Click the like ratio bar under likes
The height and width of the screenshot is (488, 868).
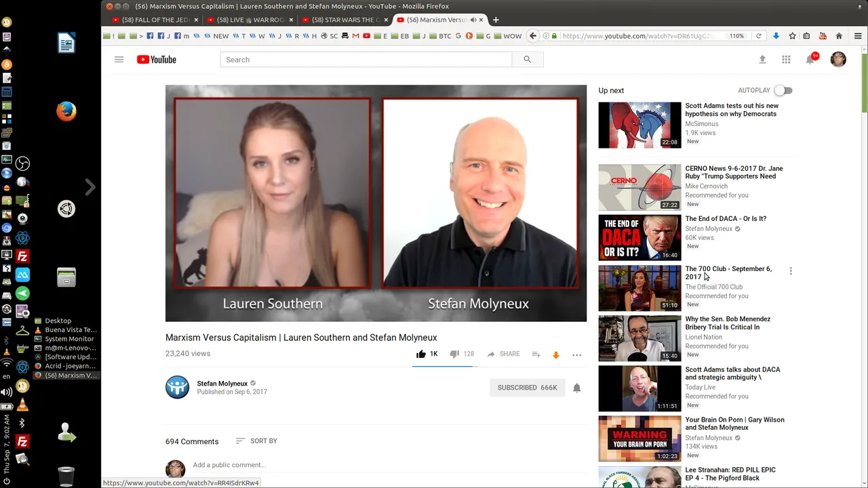445,366
